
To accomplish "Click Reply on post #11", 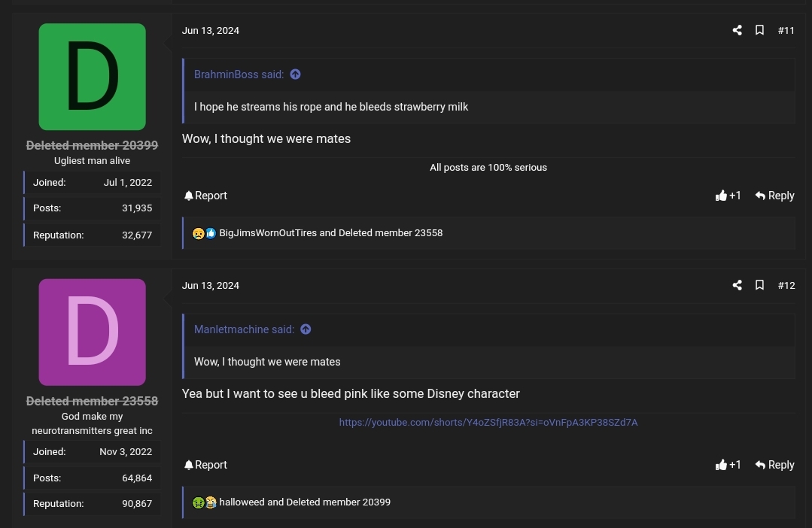I will coord(774,196).
